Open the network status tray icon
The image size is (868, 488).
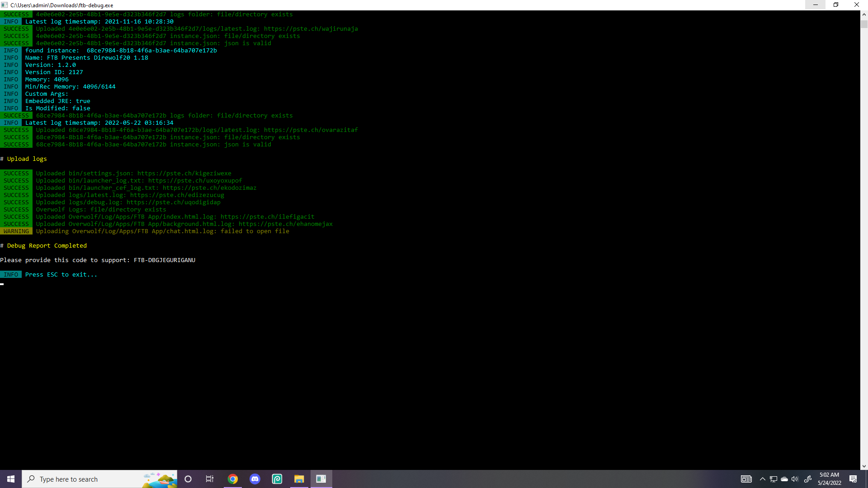tap(774, 479)
